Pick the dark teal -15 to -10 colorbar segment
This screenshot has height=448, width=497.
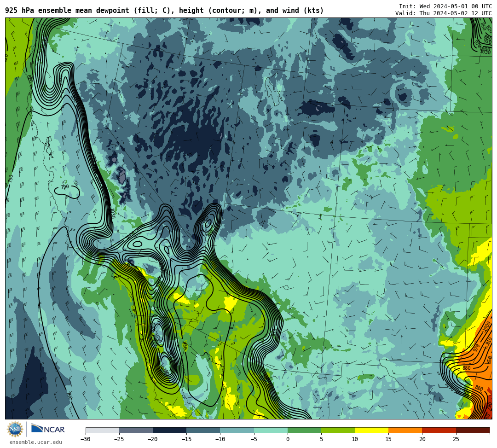(203, 430)
